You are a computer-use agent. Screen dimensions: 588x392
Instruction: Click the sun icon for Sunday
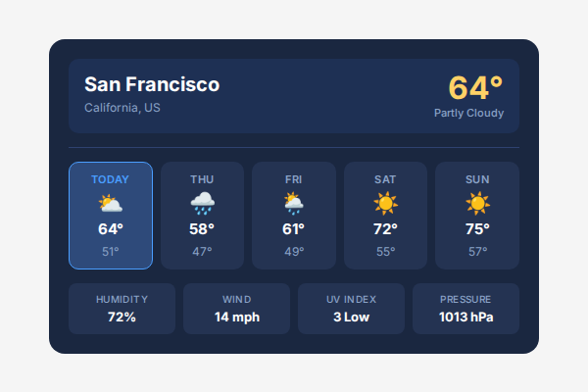click(x=476, y=204)
